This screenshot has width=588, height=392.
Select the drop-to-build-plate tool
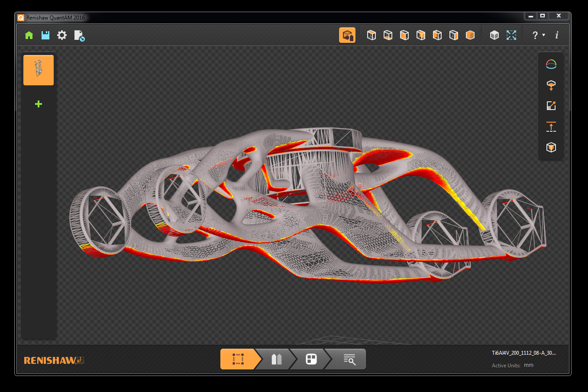tap(551, 85)
